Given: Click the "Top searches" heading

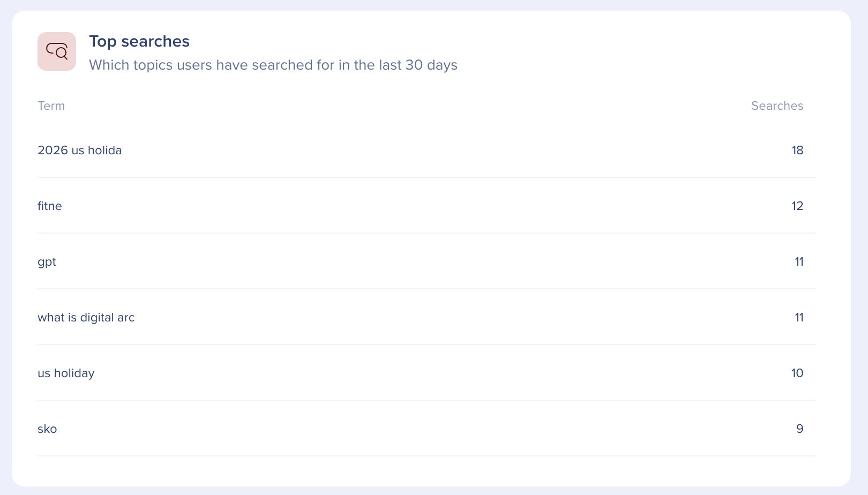Looking at the screenshot, I should (139, 41).
